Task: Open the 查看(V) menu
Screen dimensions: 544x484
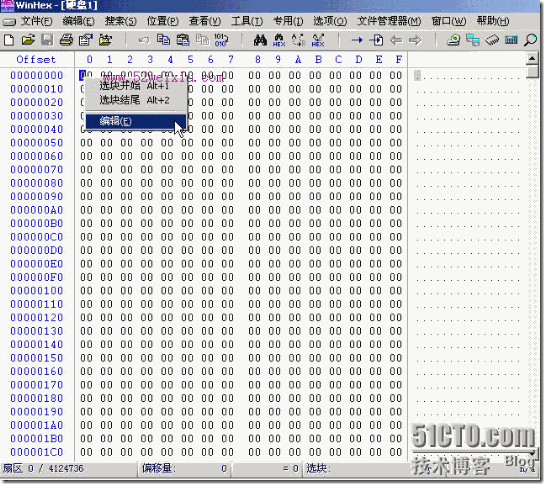Action: [x=205, y=21]
